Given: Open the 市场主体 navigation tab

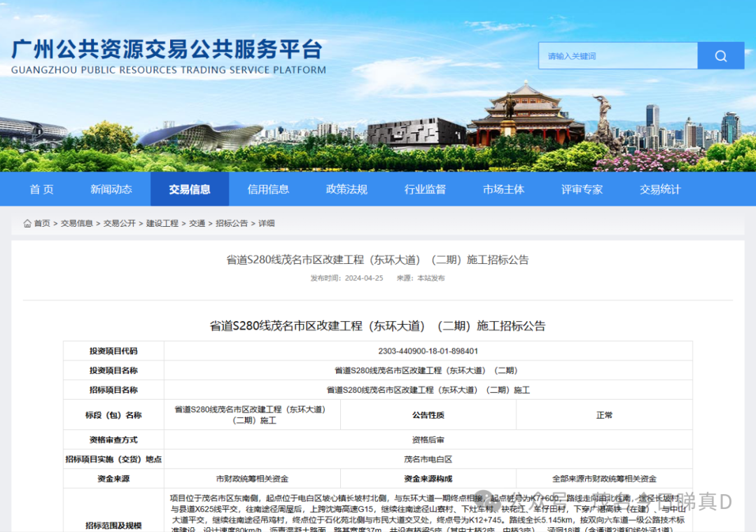Looking at the screenshot, I should click(x=504, y=189).
